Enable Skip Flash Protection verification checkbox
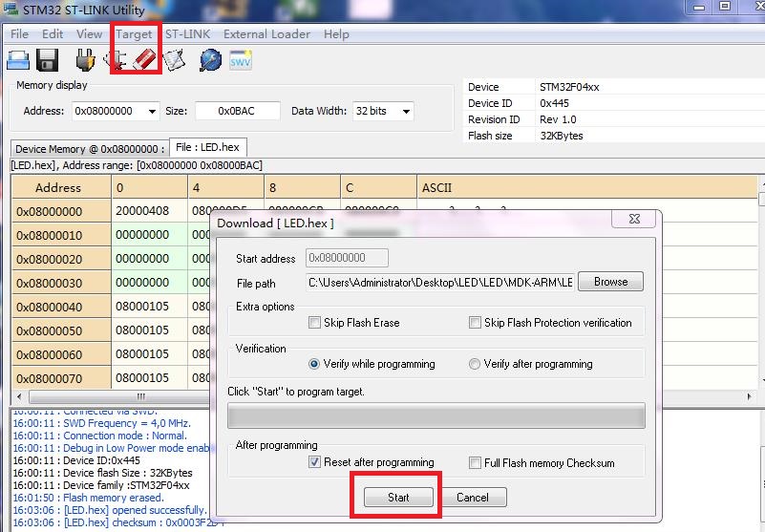This screenshot has width=765, height=532. point(475,323)
